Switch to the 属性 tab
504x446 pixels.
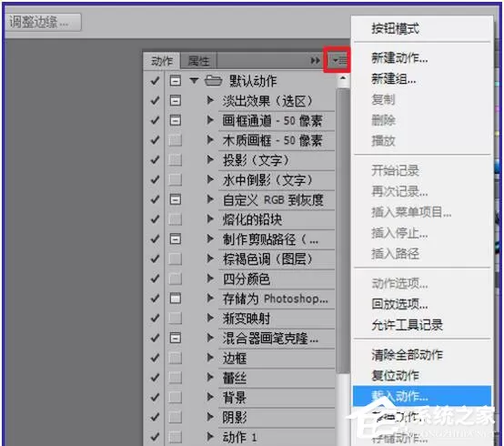click(198, 61)
